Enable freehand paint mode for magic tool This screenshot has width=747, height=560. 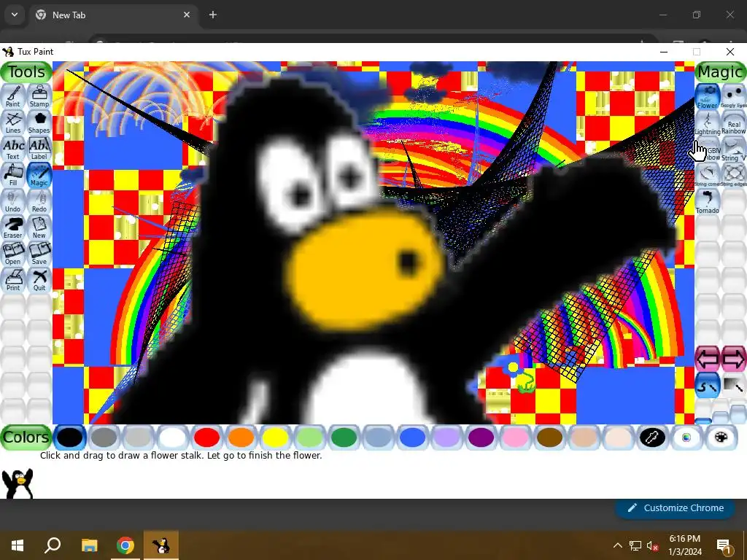click(x=708, y=385)
